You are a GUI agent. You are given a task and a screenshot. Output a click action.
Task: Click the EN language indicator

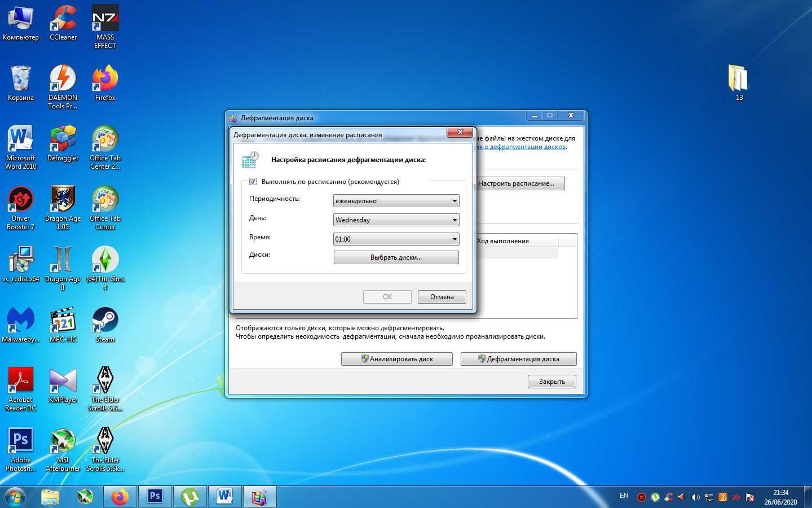click(x=624, y=496)
